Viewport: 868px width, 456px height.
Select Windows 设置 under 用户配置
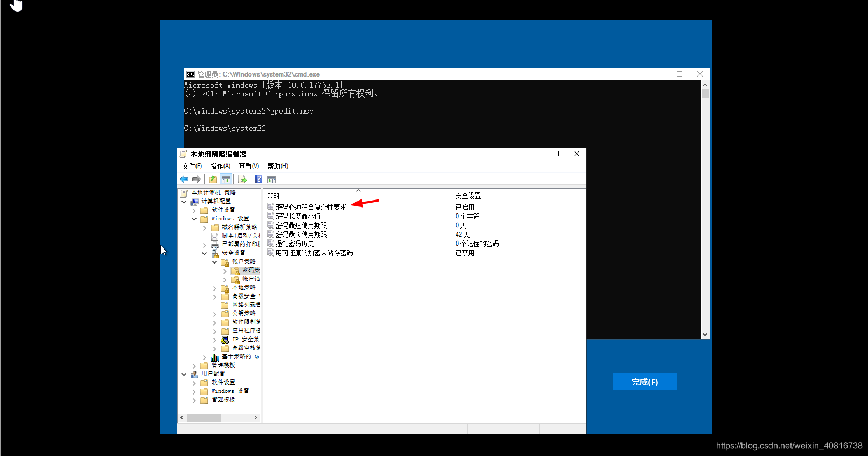(230, 391)
